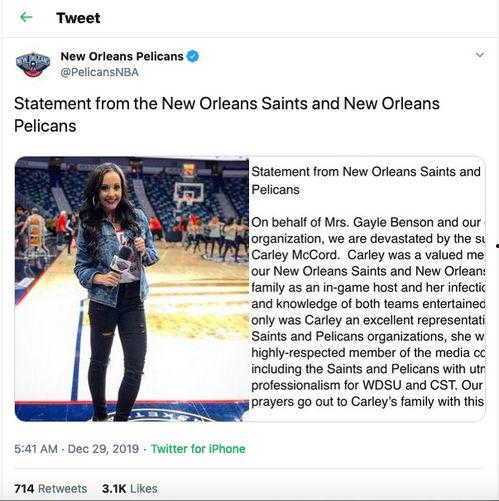Open the statement text image
The height and width of the screenshot is (501, 499).
[367, 289]
